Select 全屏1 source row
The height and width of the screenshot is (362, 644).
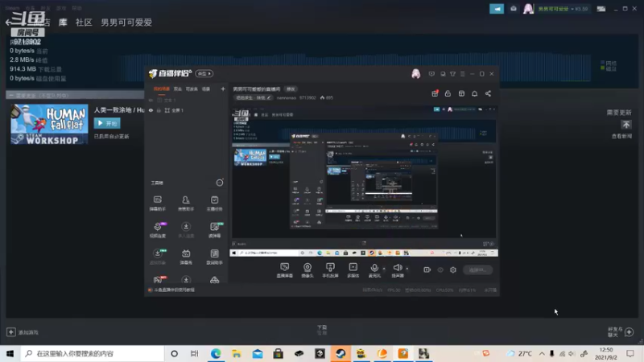(x=186, y=110)
